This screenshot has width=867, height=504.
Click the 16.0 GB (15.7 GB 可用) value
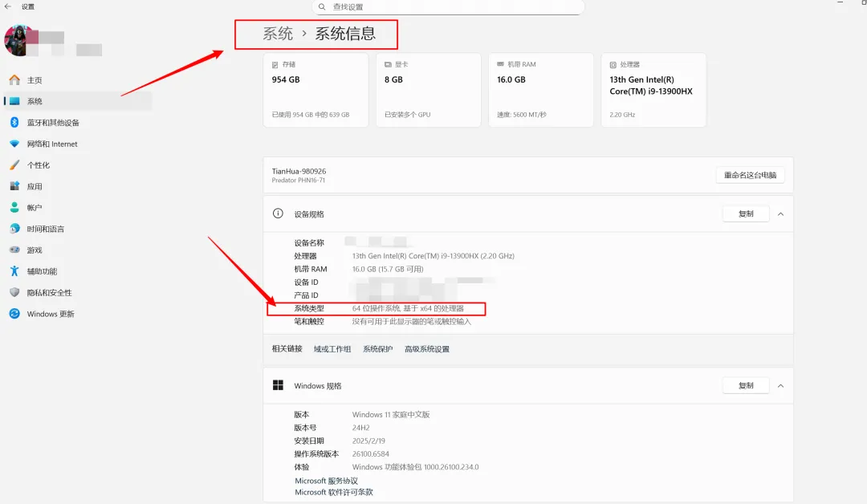coord(389,269)
